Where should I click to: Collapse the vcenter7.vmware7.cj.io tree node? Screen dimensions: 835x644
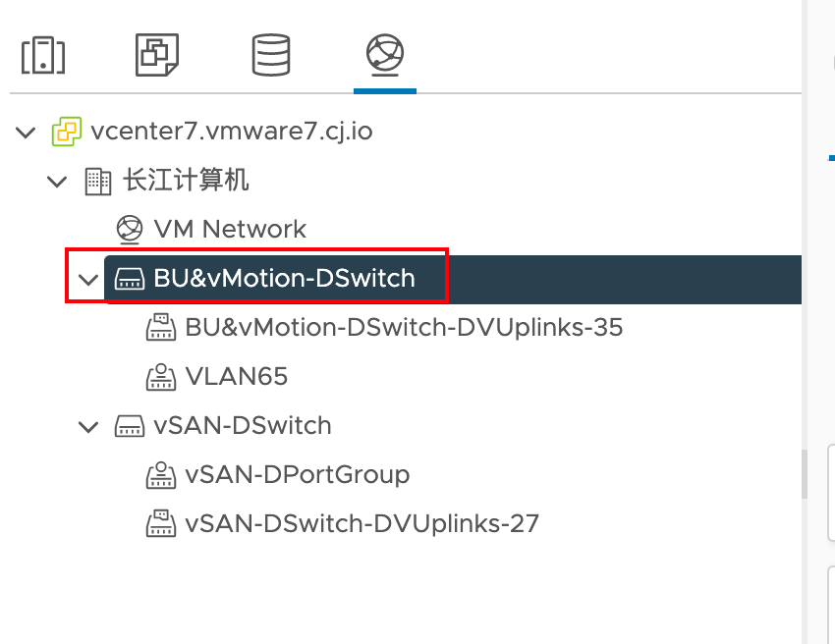tap(27, 132)
